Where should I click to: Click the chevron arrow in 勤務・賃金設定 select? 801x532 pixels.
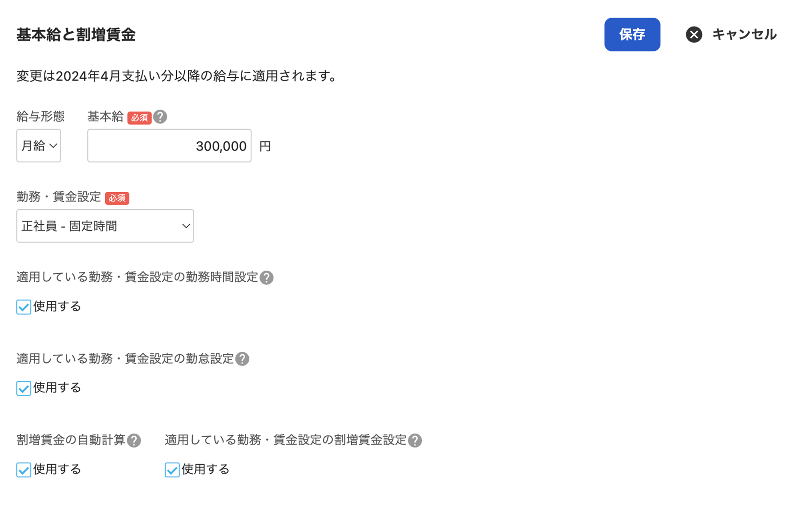point(185,226)
